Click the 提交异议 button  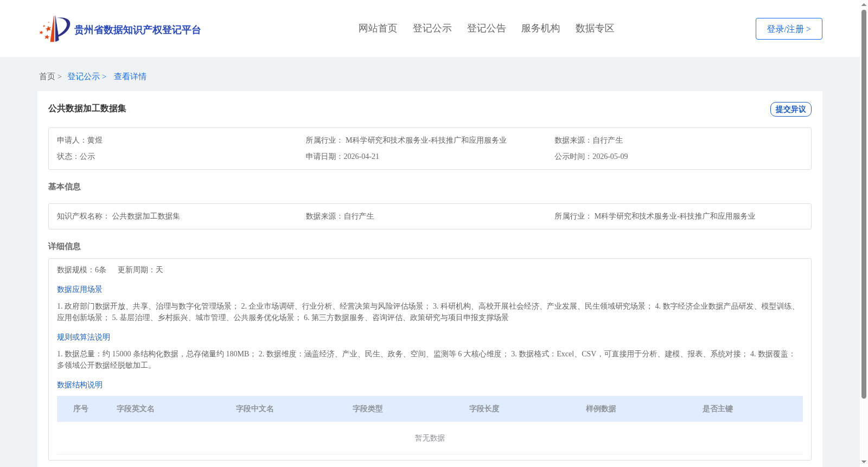tap(790, 109)
